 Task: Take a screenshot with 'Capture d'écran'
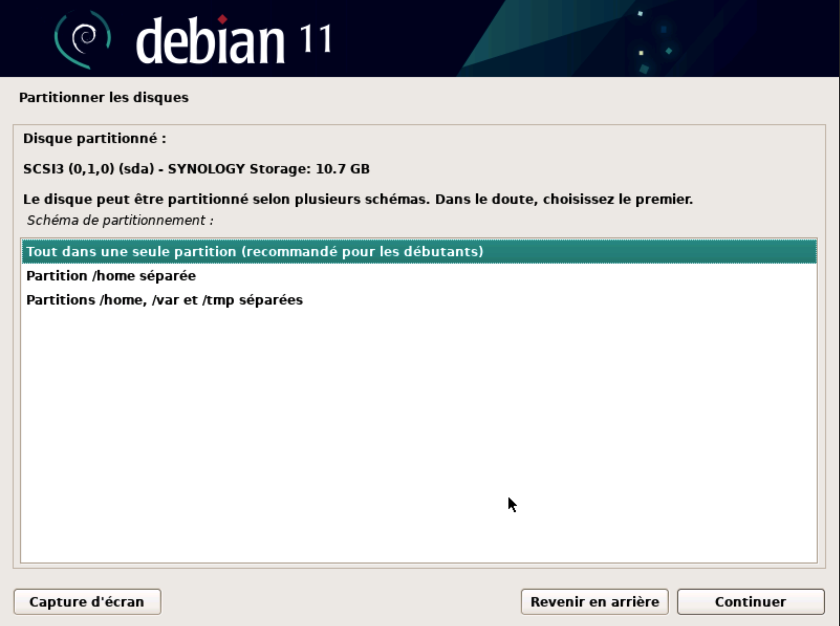click(87, 601)
